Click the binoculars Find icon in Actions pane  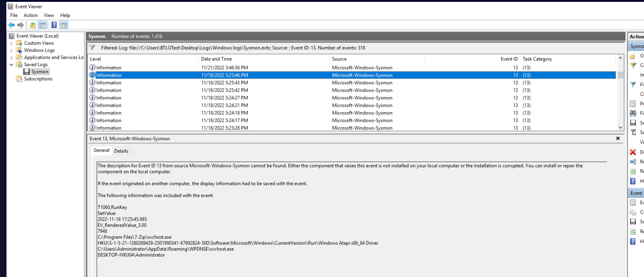pyautogui.click(x=633, y=113)
